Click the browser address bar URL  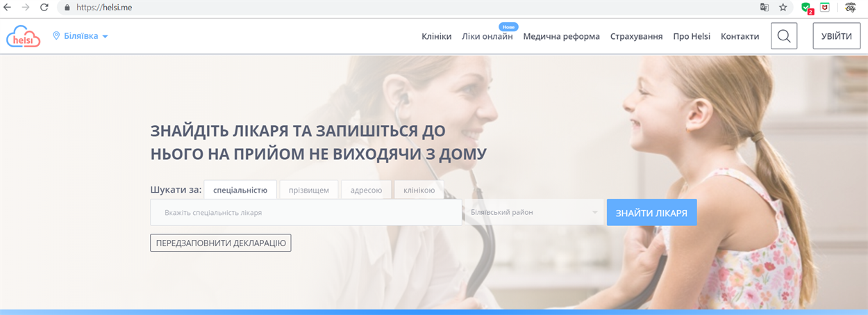point(104,8)
